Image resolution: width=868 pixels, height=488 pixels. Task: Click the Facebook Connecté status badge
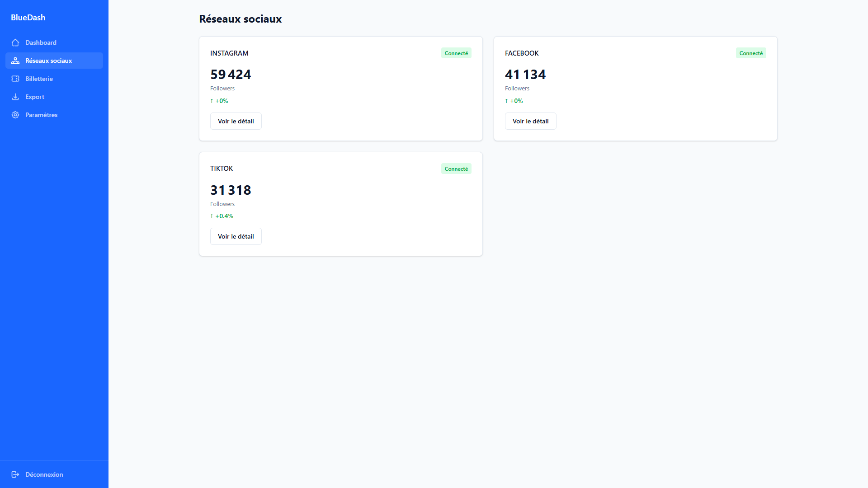point(751,53)
